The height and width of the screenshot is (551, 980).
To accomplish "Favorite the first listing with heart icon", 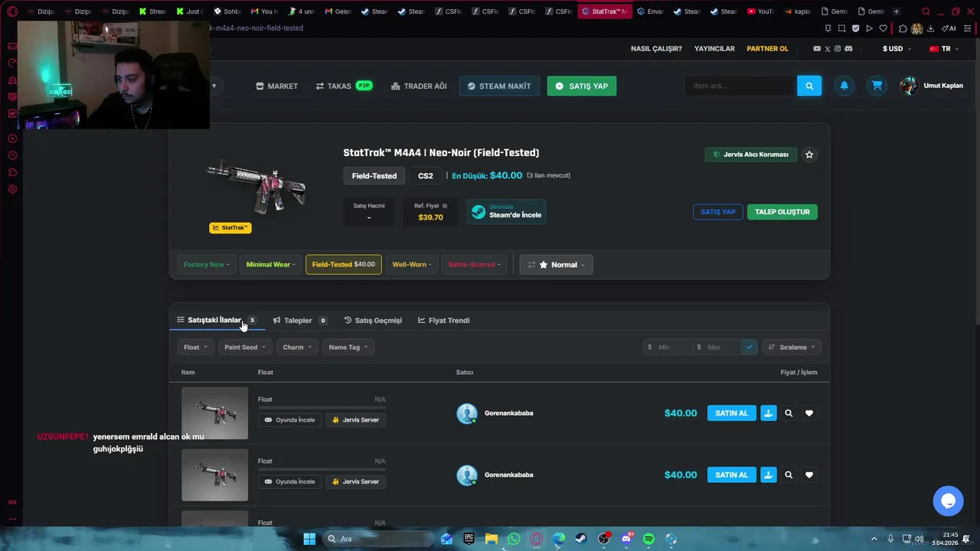I will tap(809, 413).
